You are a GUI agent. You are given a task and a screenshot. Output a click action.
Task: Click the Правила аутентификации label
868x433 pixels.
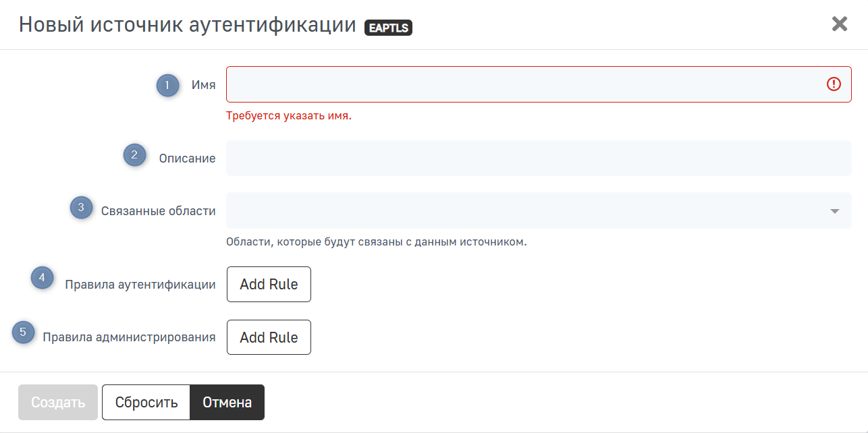click(x=140, y=285)
